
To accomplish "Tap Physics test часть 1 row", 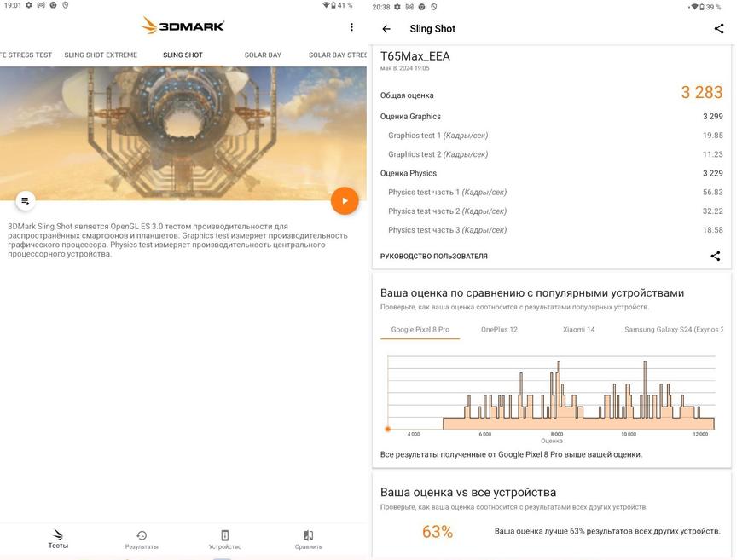I will [x=551, y=192].
